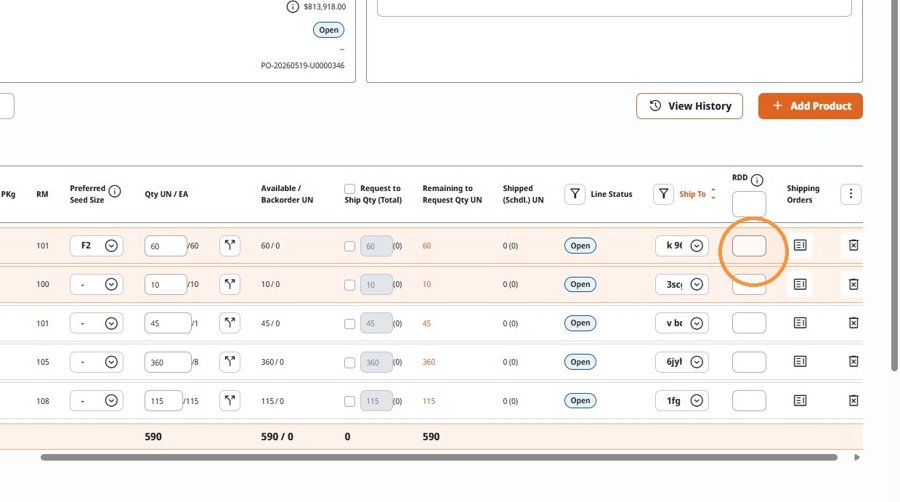Screen dimensions: 900x502
Task: Click the Add Product button
Action: click(x=810, y=106)
